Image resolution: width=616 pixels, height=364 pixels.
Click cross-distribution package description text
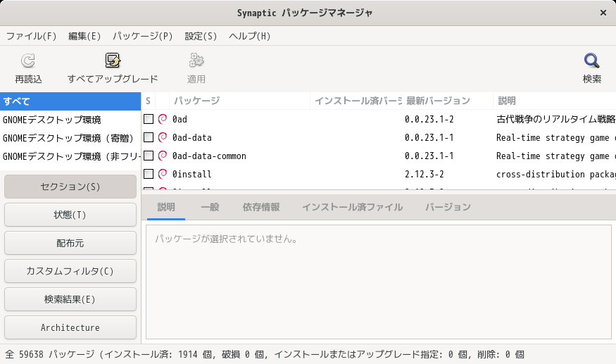point(556,174)
